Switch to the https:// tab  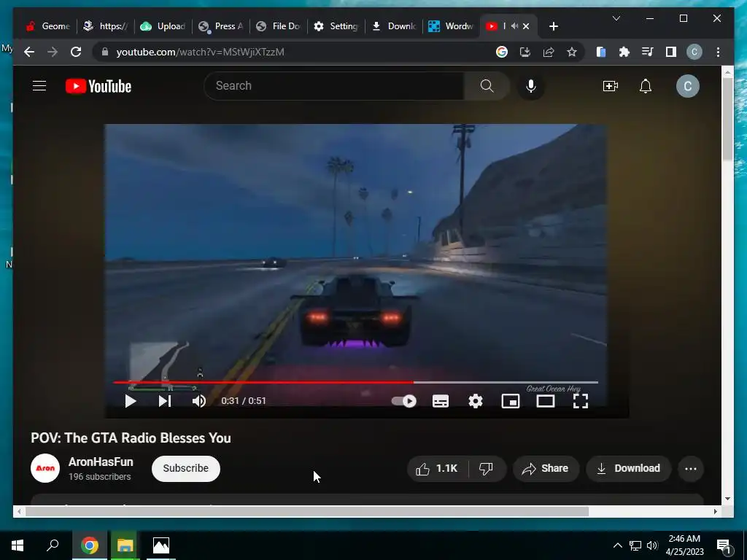pyautogui.click(x=105, y=26)
